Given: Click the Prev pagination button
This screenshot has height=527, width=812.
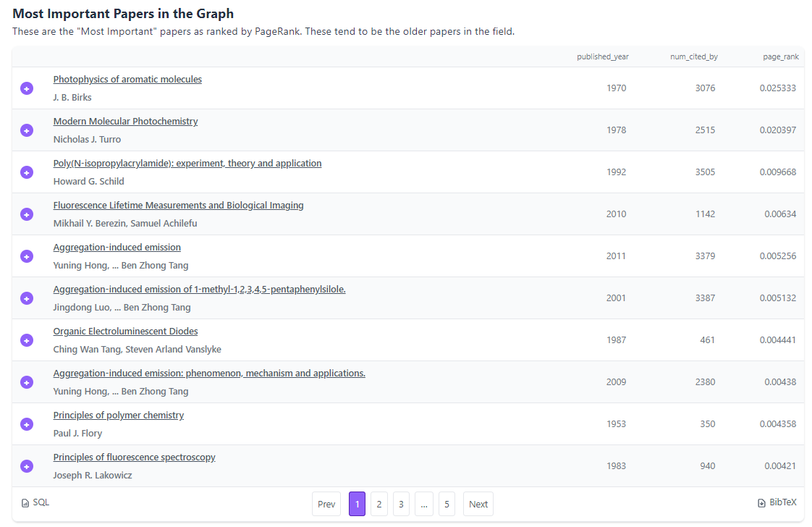Looking at the screenshot, I should (326, 504).
